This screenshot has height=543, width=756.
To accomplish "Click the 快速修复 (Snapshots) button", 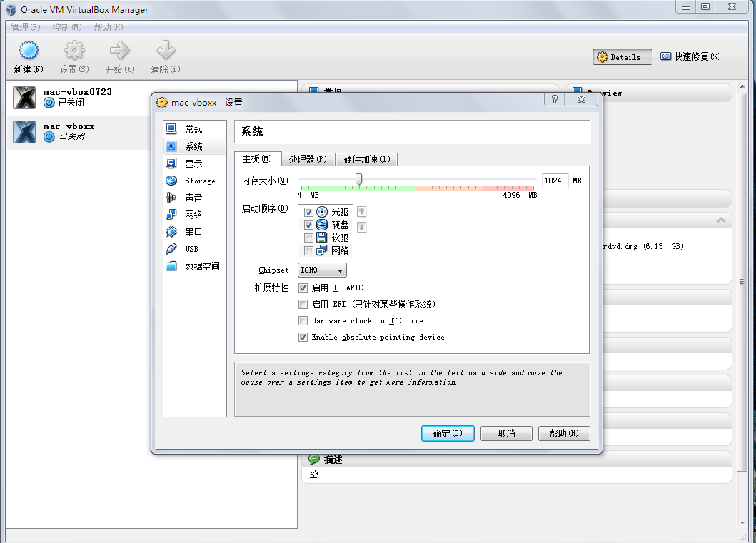I will click(x=690, y=56).
